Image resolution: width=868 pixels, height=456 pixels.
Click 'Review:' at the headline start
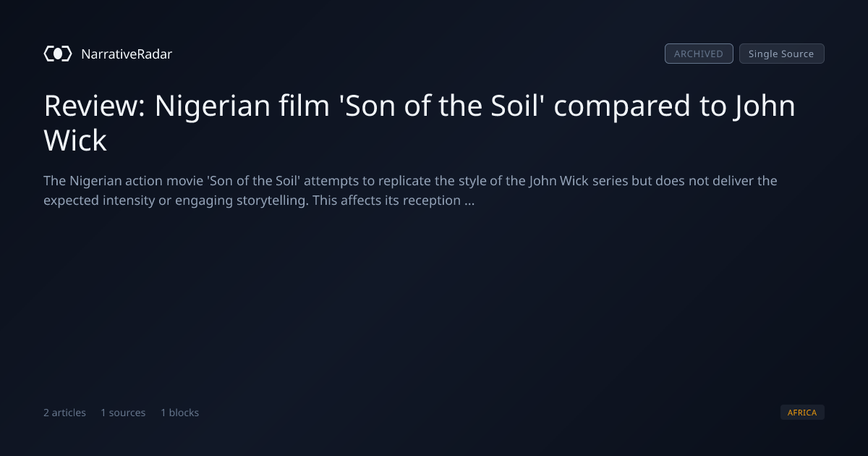pyautogui.click(x=94, y=106)
